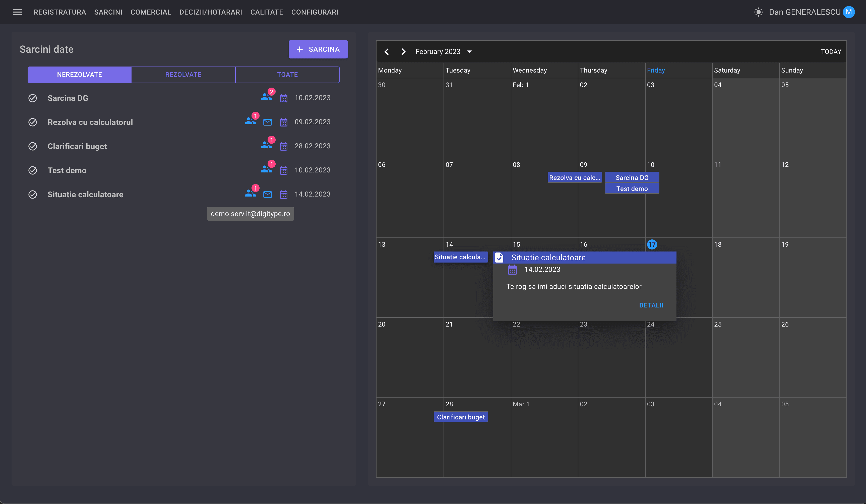Mark Test demo task as resolved
The image size is (866, 504).
33,170
